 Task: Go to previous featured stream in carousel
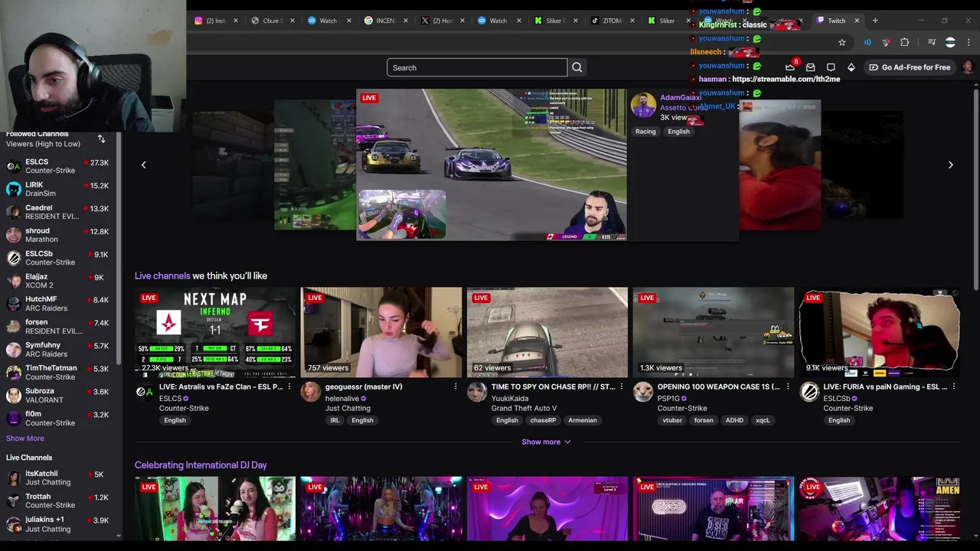(143, 165)
